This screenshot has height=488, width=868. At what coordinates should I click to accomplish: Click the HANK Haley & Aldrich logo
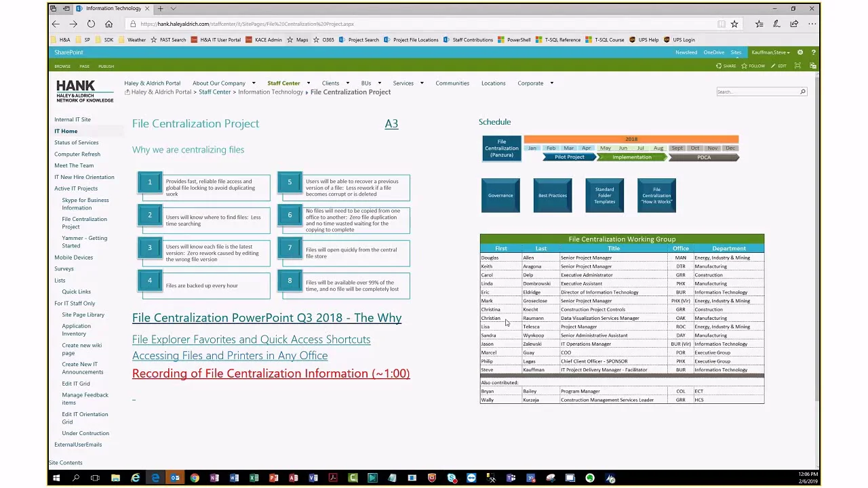click(x=85, y=91)
